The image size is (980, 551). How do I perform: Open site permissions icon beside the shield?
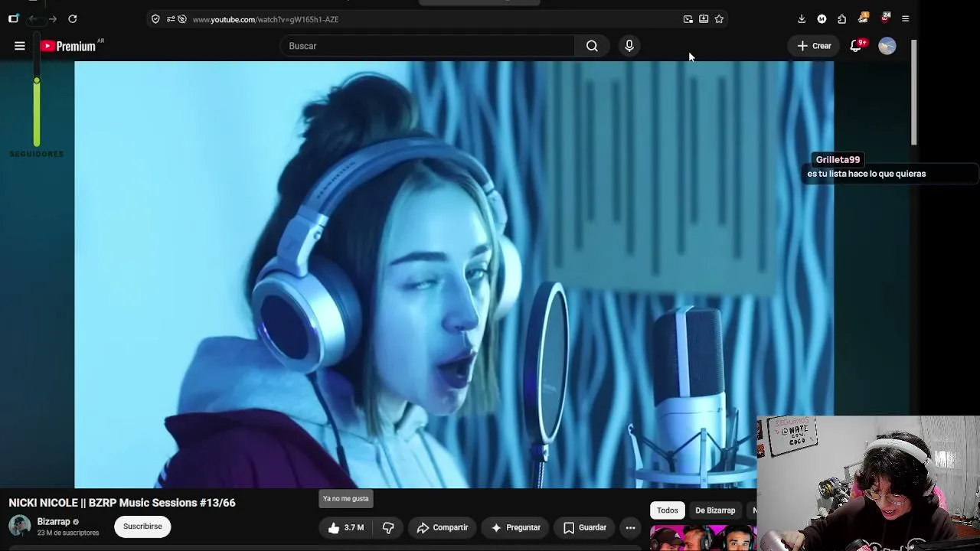(x=169, y=19)
